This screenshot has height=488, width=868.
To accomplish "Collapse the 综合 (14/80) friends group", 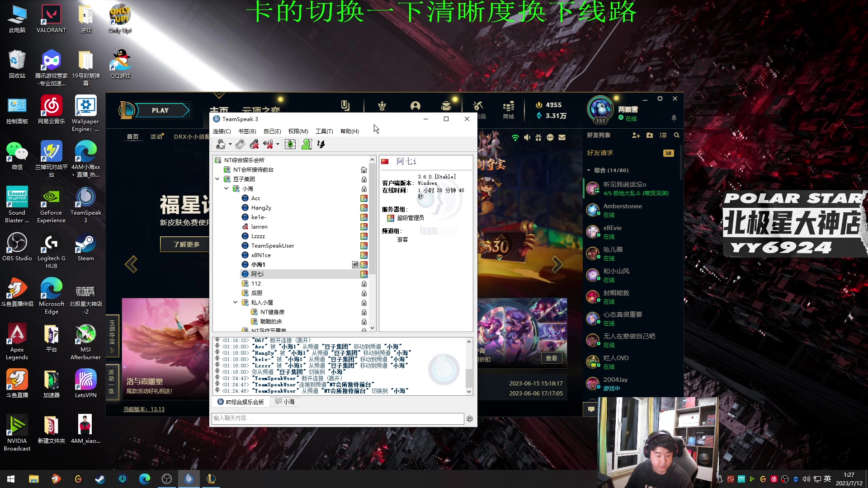I will click(x=589, y=170).
